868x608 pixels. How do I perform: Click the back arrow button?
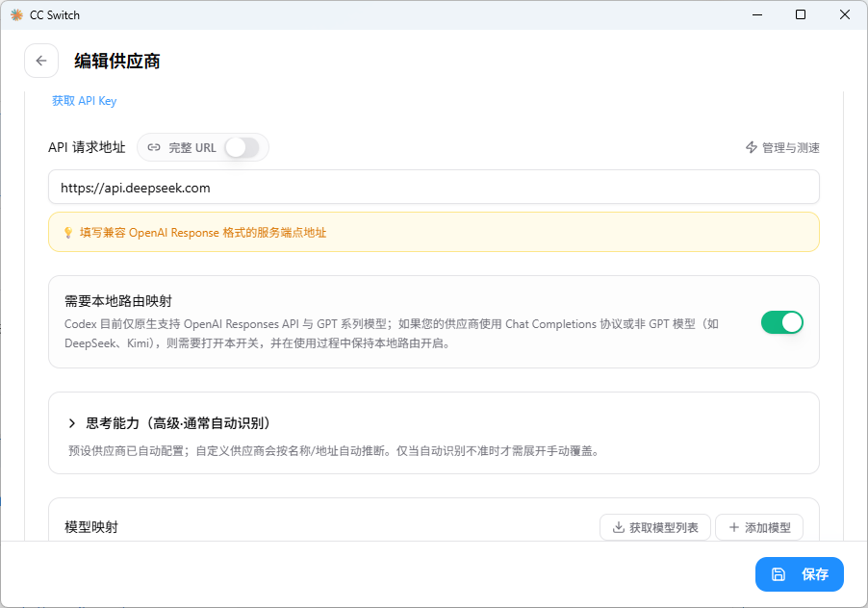(41, 61)
